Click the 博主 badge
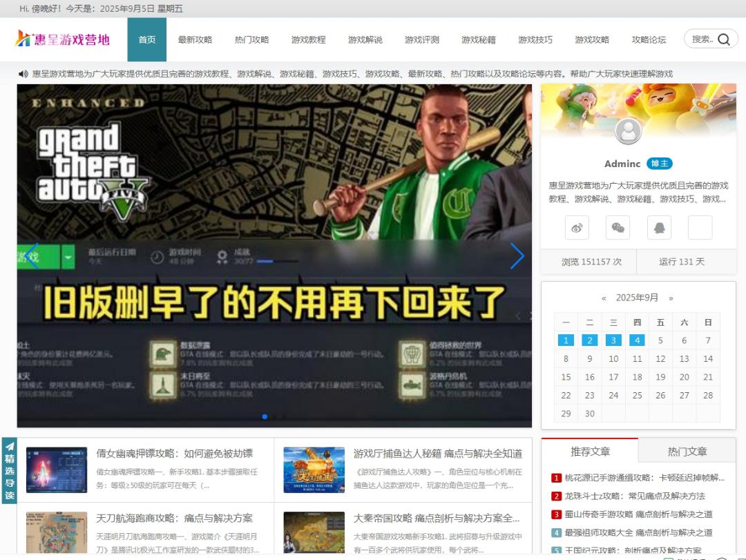746x560 pixels. [x=660, y=164]
